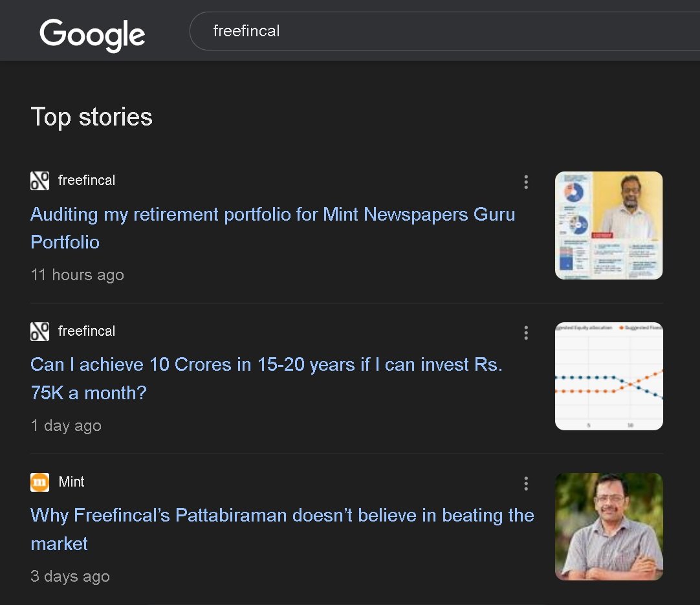Image resolution: width=700 pixels, height=605 pixels.
Task: Click the retirement portfolio story thumbnail
Action: point(609,225)
